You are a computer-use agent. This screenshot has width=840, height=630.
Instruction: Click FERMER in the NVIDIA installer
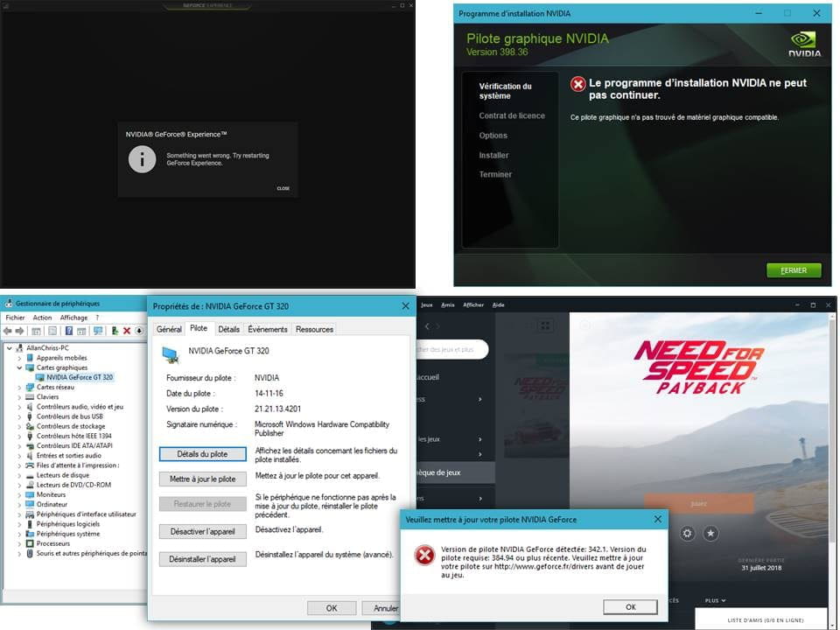click(794, 270)
